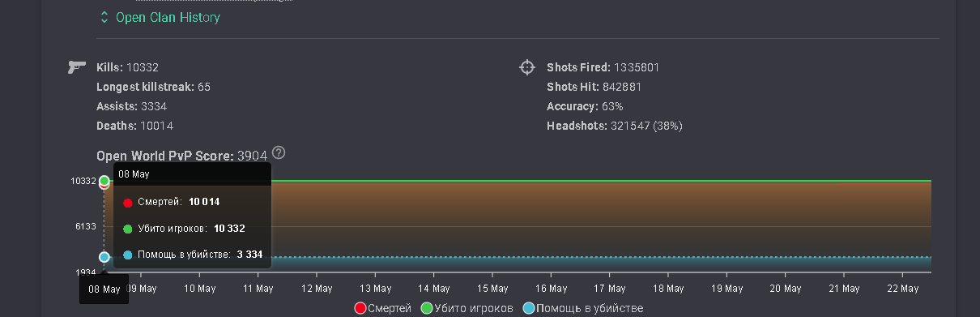The width and height of the screenshot is (980, 317).
Task: Click the red circle in tooltip for Смертей
Action: [128, 202]
